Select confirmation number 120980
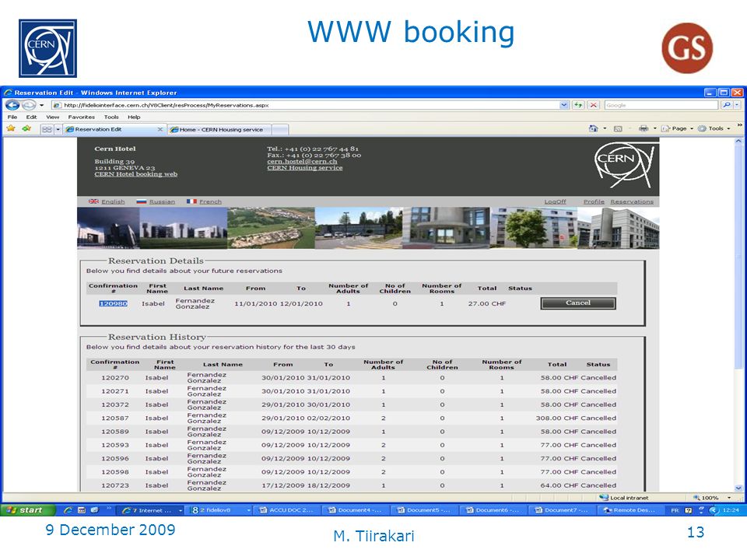747x560 pixels. (x=114, y=304)
